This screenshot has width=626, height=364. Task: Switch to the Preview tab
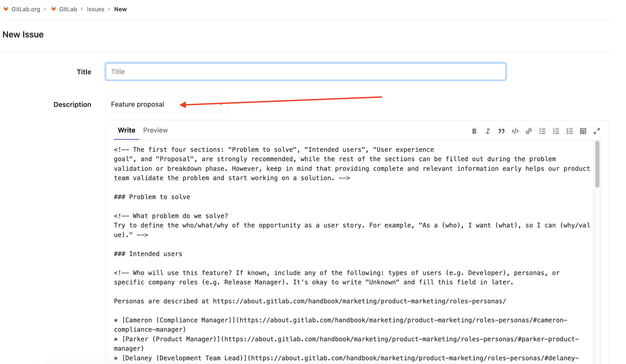155,130
